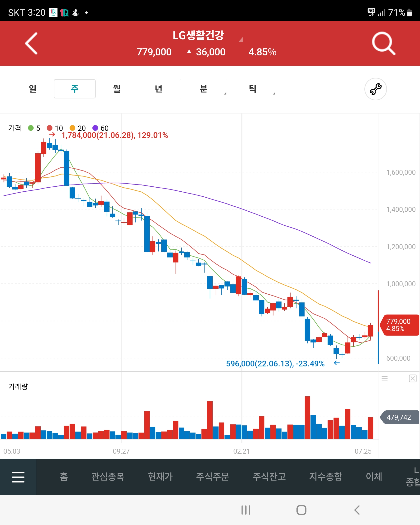This screenshot has width=420, height=525.
Task: Tap the Android system back button
Action: coord(357,510)
